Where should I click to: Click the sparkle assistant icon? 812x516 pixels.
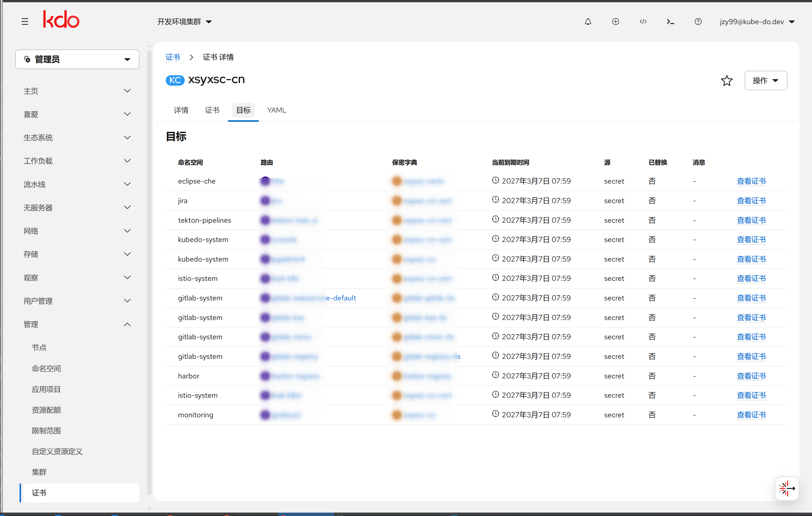point(787,488)
